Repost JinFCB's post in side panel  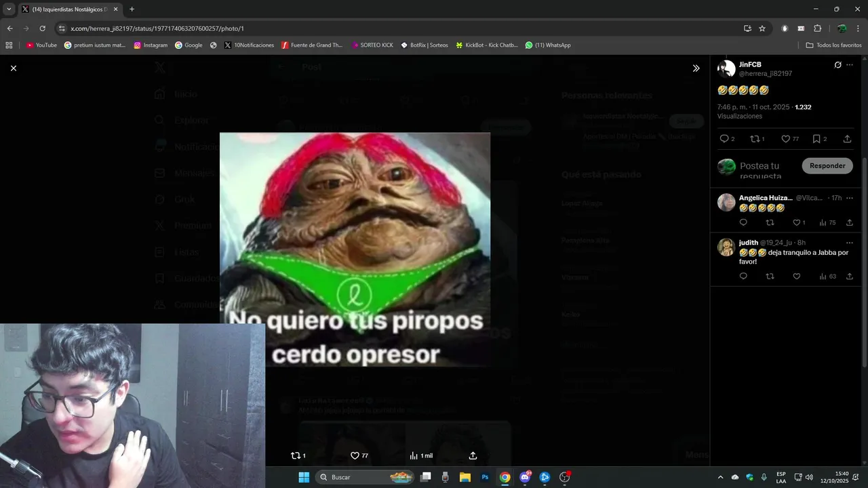pos(757,139)
